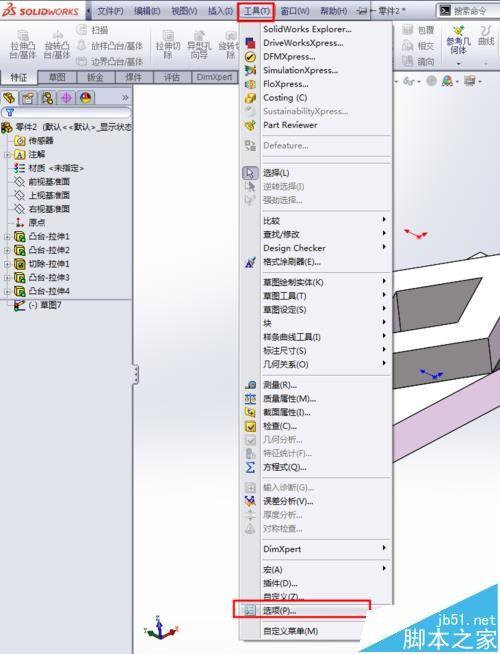The image size is (500, 654).
Task: Switch to the 特征 tab
Action: click(x=19, y=78)
